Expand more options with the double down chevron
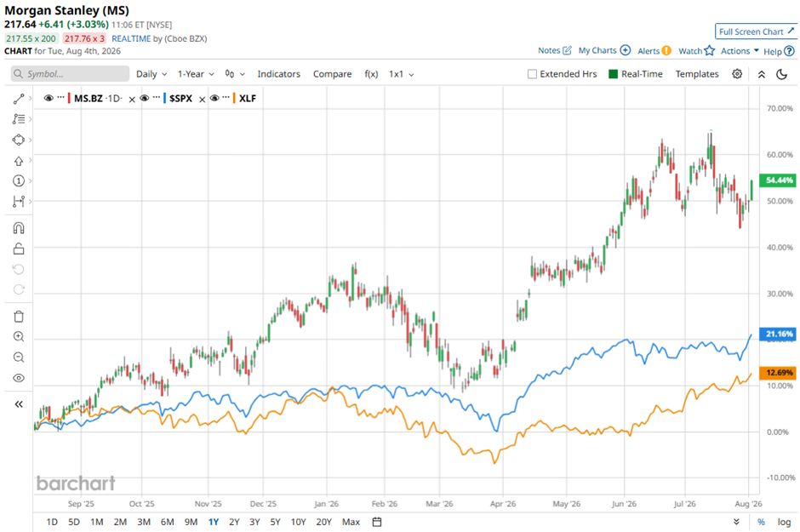800x532 pixels. pyautogui.click(x=736, y=522)
